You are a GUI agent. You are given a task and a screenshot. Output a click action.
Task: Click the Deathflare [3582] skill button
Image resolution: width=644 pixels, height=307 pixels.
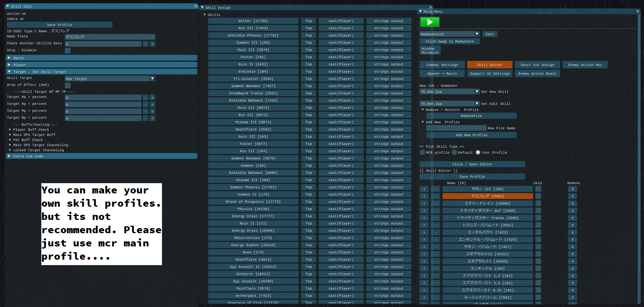[x=253, y=130]
